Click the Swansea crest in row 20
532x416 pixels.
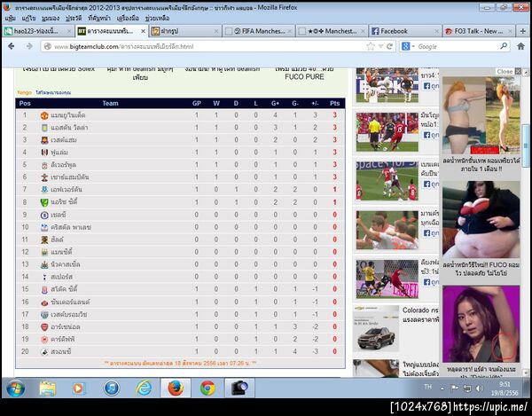pos(44,352)
